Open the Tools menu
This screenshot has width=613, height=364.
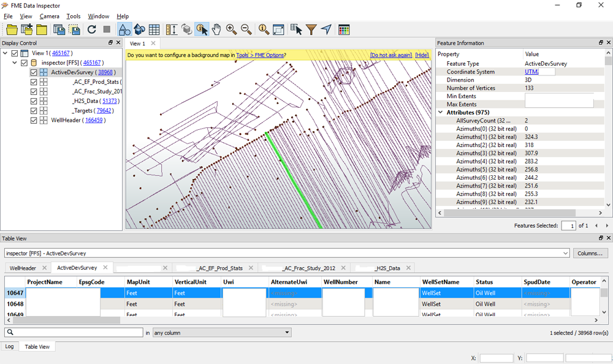click(74, 16)
